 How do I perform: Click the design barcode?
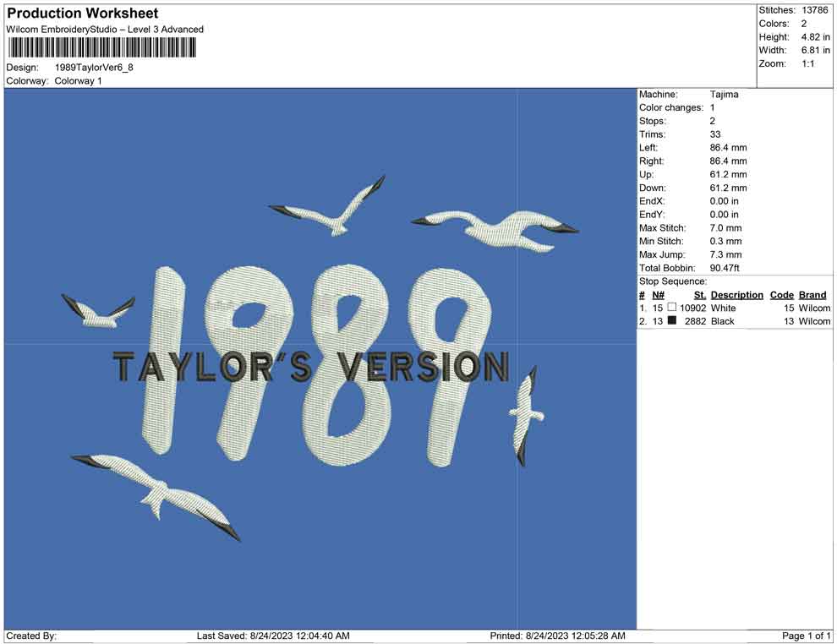(x=101, y=48)
